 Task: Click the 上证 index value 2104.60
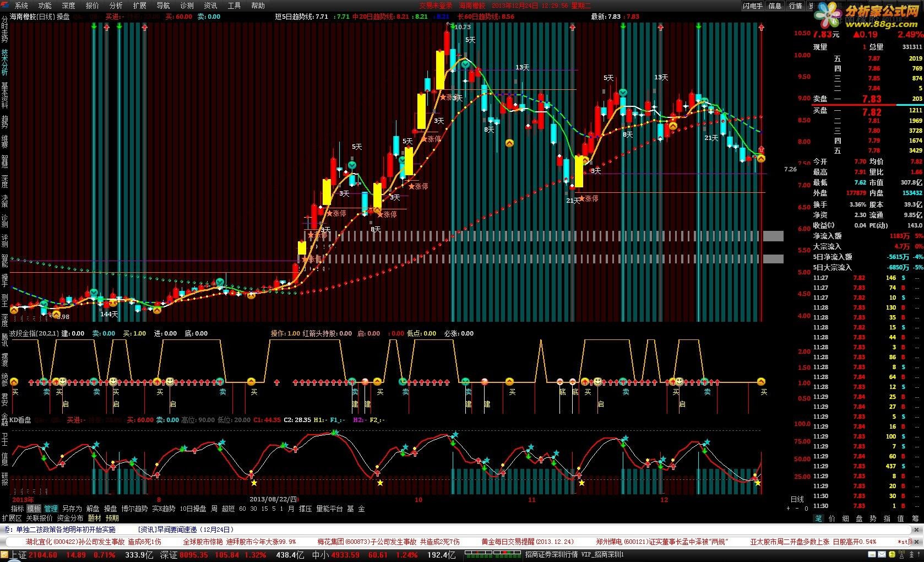[42, 555]
